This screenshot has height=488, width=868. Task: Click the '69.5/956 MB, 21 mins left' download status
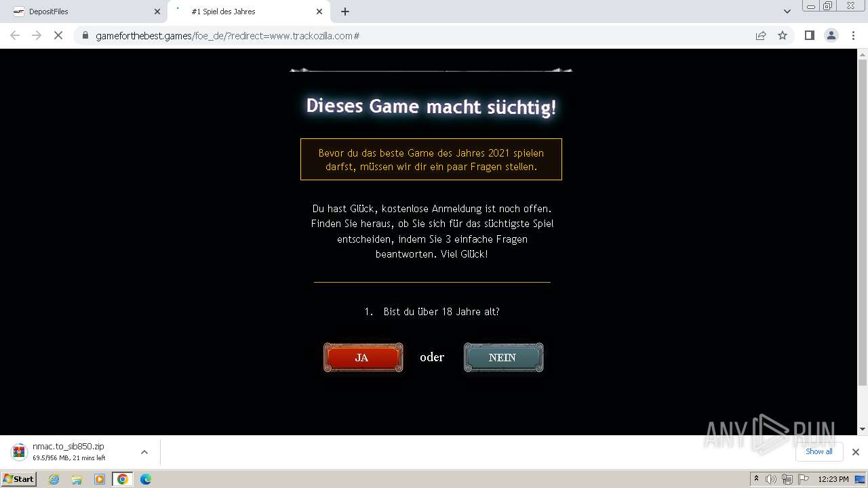(x=69, y=458)
